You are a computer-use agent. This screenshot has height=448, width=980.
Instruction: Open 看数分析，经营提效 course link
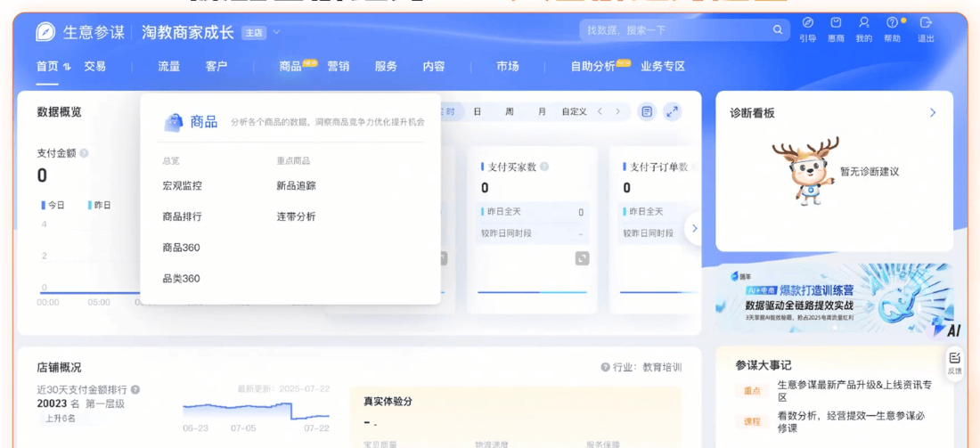[x=851, y=422]
